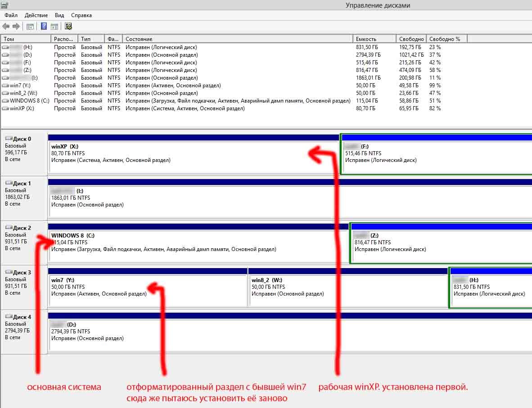532x408 pixels.
Task: Click the drive icon of win8_2 (W:) row
Action: (5, 93)
